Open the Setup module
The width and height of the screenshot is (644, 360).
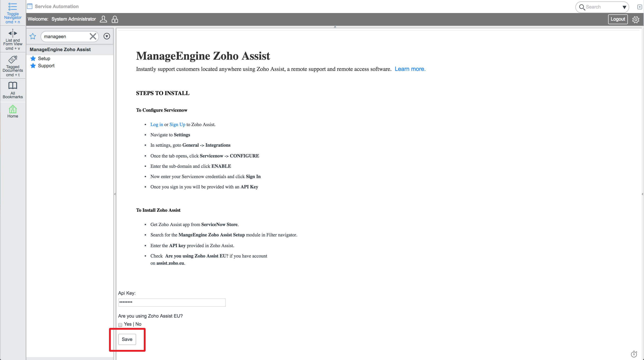click(x=44, y=59)
